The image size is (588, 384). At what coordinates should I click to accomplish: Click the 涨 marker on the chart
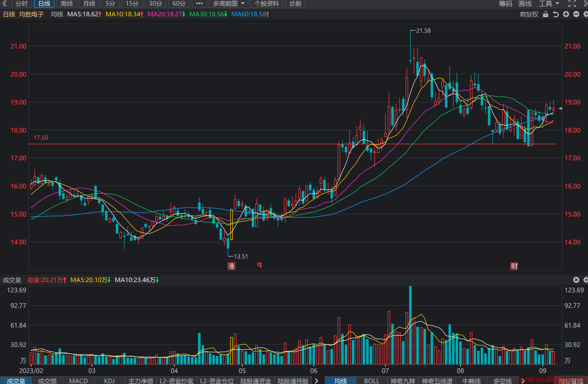[232, 266]
